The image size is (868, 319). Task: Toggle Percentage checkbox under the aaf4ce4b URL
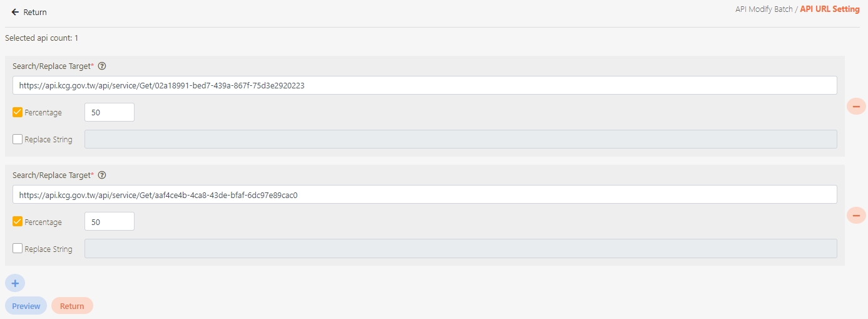[x=18, y=222]
